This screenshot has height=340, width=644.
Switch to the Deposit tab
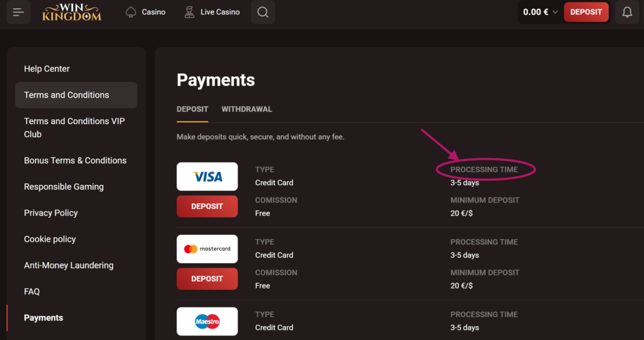coord(192,110)
